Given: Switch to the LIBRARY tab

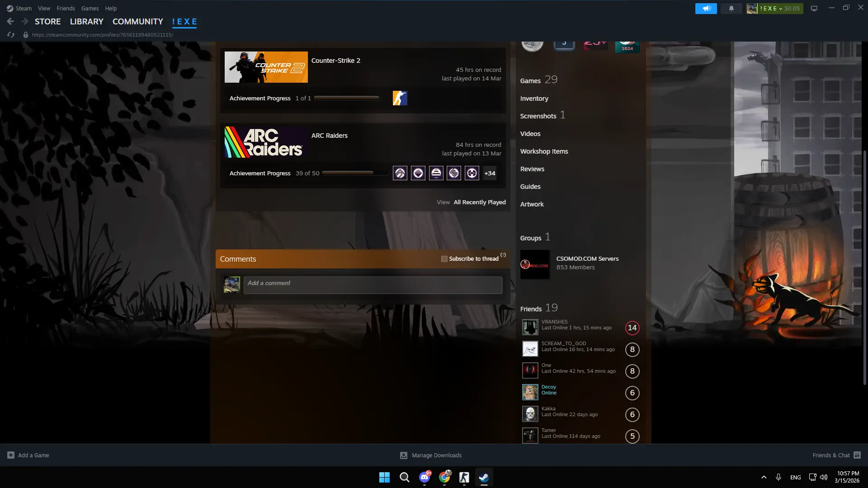Looking at the screenshot, I should coord(87,21).
